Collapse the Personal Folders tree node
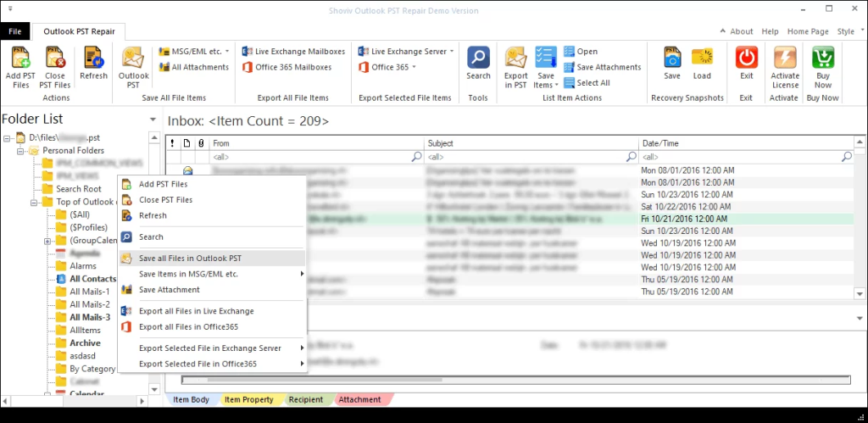The image size is (868, 423). click(20, 151)
